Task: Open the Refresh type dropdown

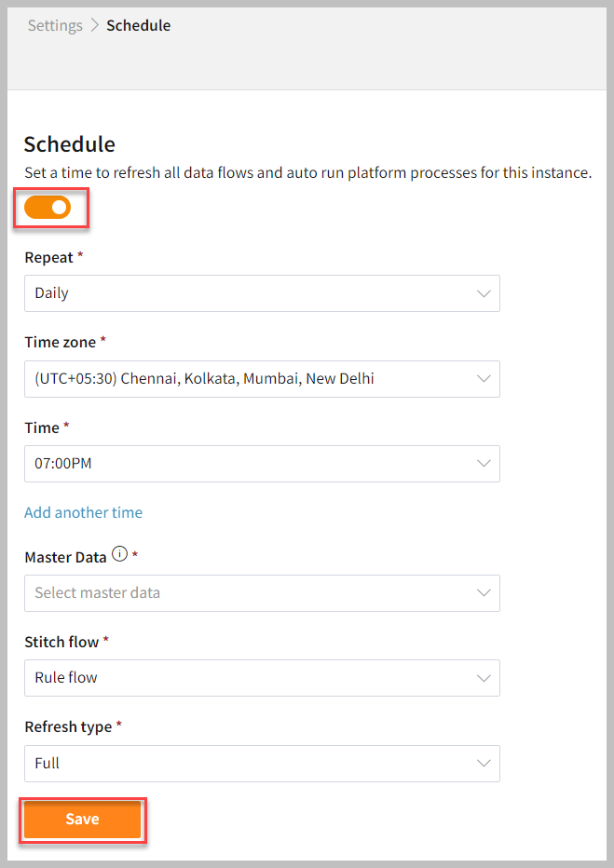Action: [x=261, y=764]
